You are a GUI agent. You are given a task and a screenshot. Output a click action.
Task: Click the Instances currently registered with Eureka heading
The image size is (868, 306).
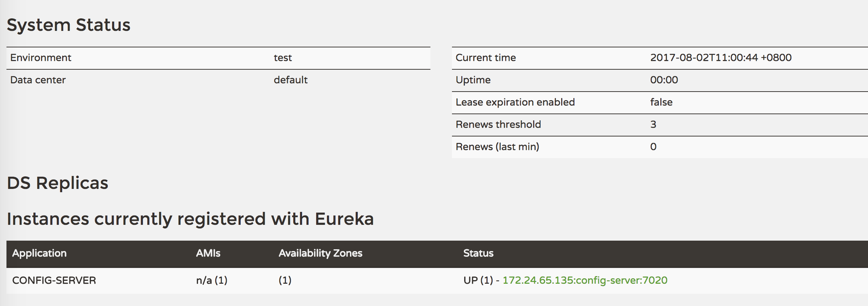coord(190,219)
